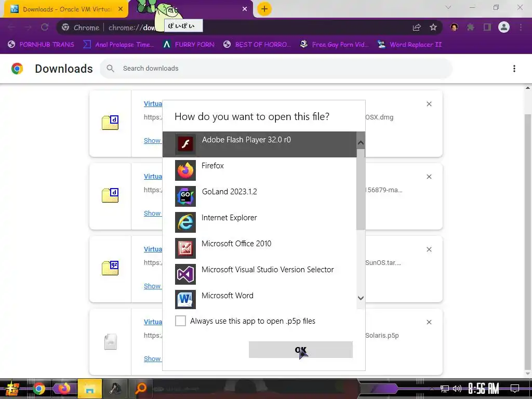Select Adobe Flash Player 32.0 r0 app

[259, 144]
